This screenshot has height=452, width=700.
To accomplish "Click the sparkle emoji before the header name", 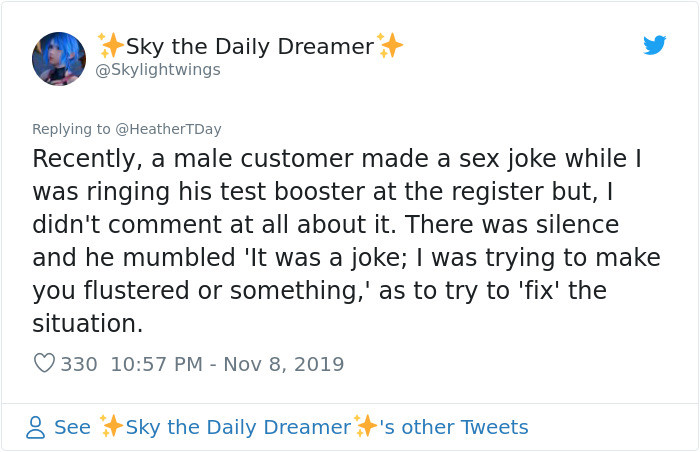I will (x=110, y=45).
